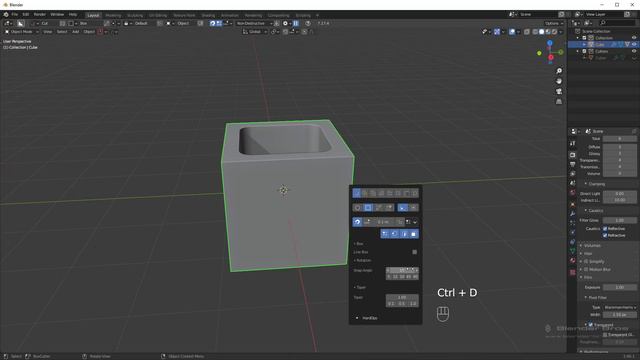The image size is (640, 360).
Task: Click the blue Z axis on navigation gizmo
Action: pyautogui.click(x=550, y=43)
